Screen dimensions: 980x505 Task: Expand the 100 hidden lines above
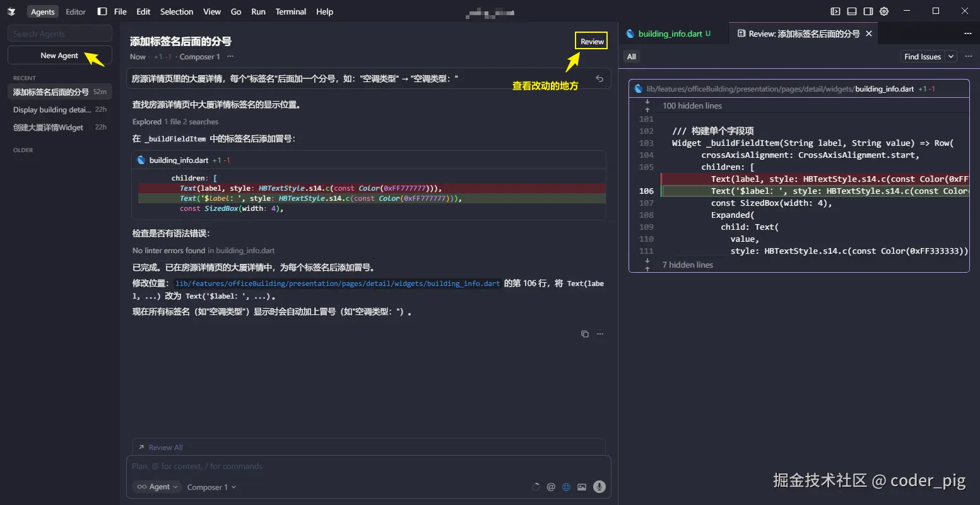click(647, 105)
